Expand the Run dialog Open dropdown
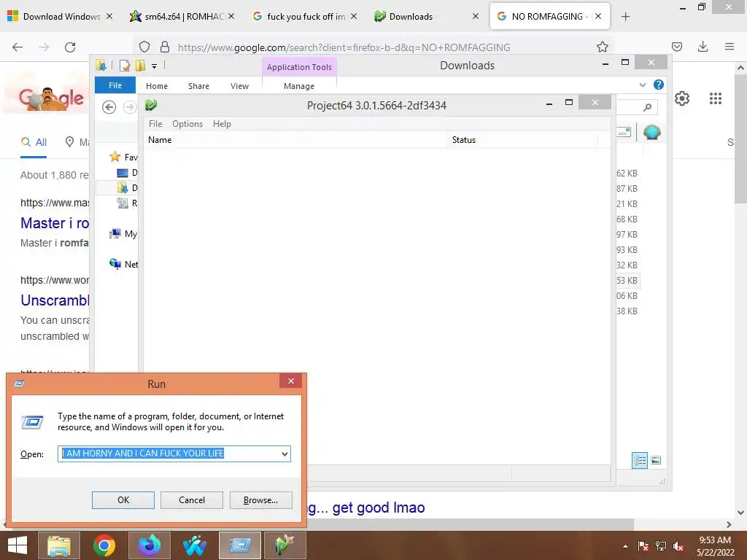This screenshot has height=560, width=747. [x=285, y=454]
